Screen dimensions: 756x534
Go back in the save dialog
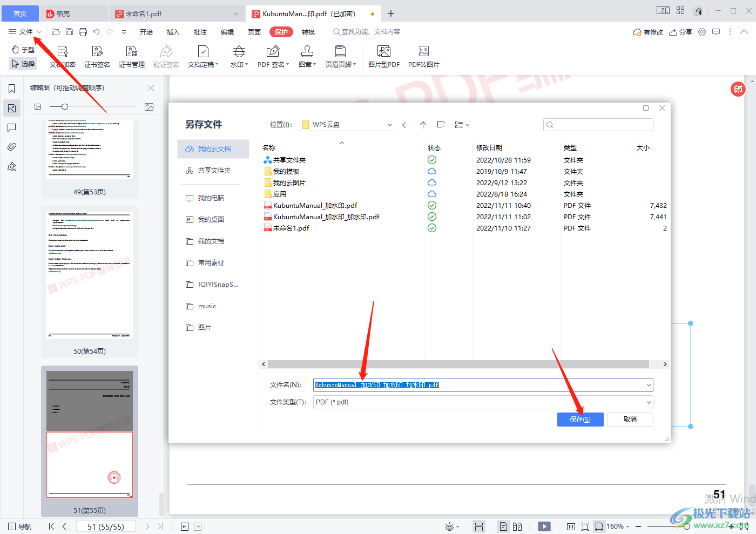[406, 125]
